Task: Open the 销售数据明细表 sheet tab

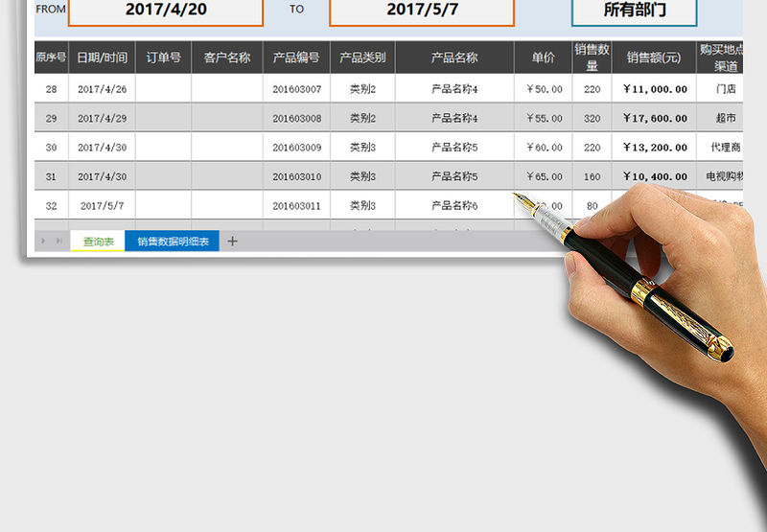Action: click(x=173, y=242)
